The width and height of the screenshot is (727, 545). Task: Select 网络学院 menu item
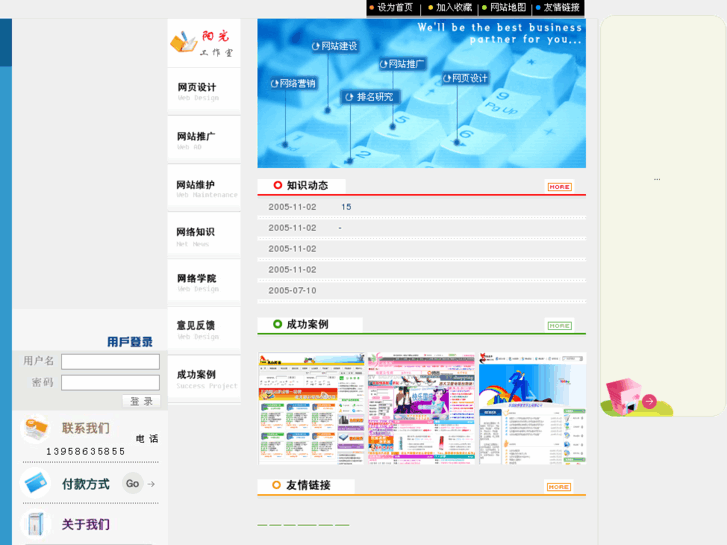click(x=204, y=282)
